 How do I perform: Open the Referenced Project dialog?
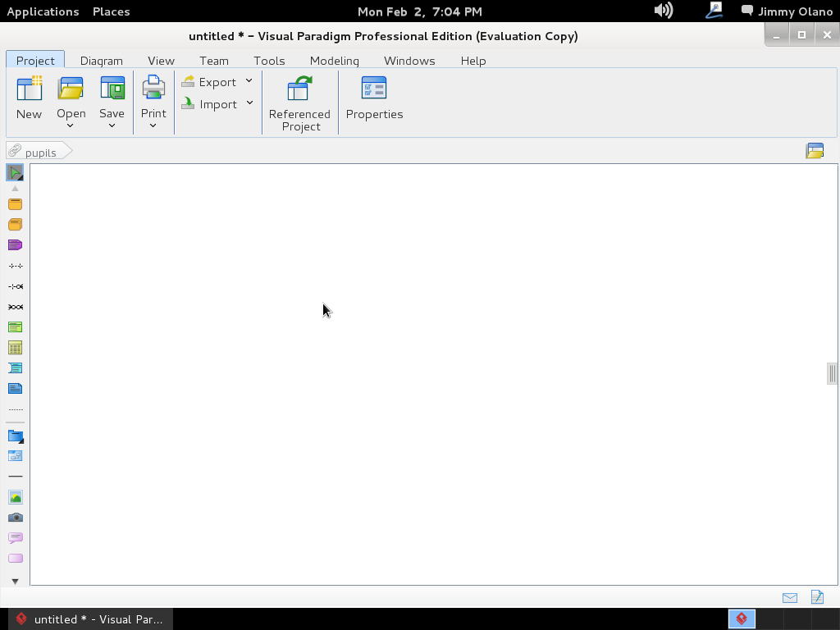299,103
